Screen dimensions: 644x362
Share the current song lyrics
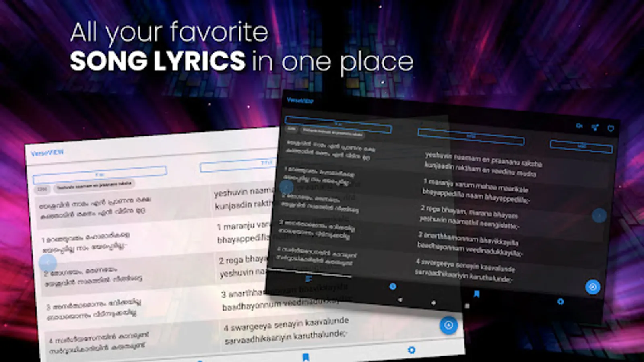(595, 128)
